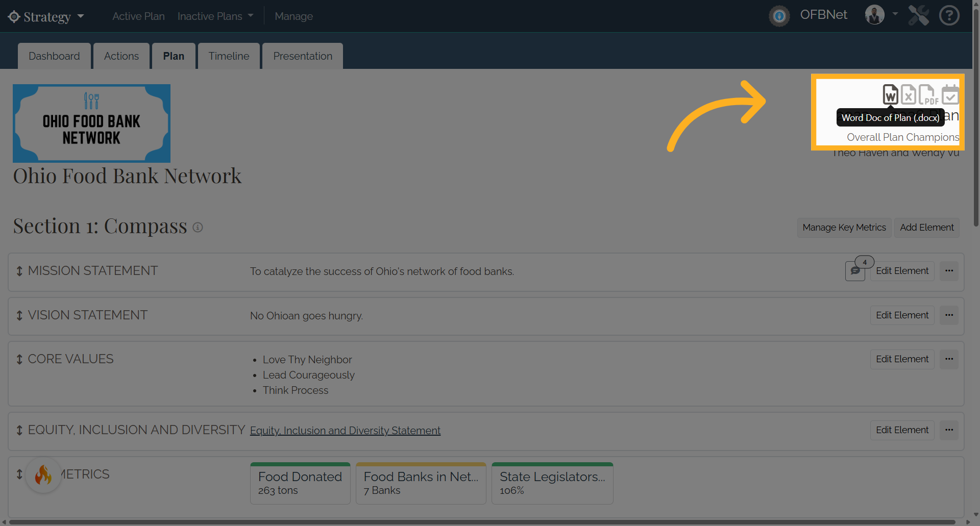Image resolution: width=980 pixels, height=526 pixels.
Task: Click the Overall Plan Champions label
Action: click(x=903, y=137)
